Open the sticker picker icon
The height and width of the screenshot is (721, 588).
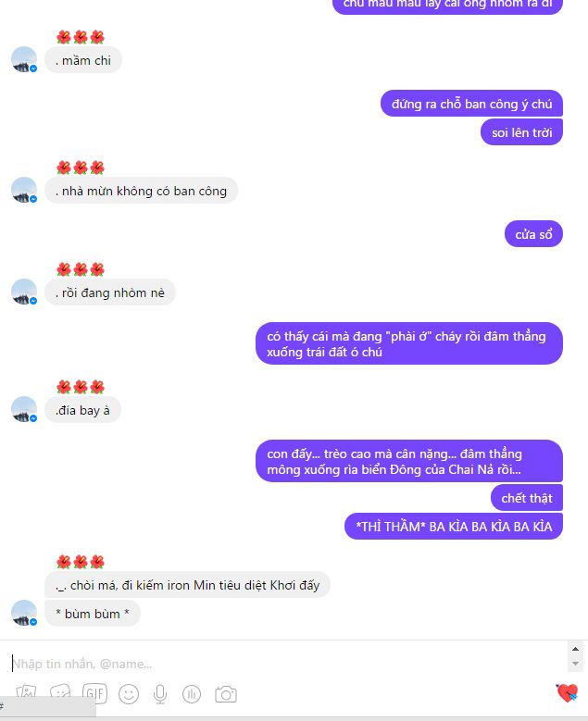(60, 691)
